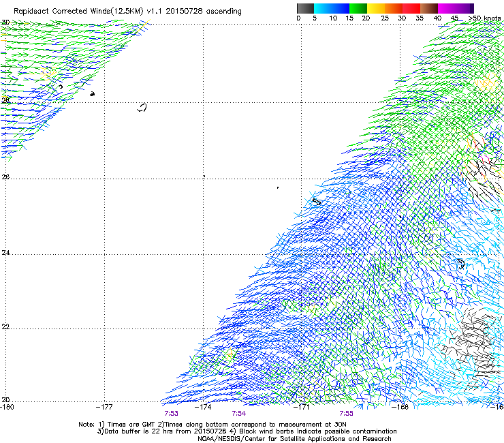Viewport: 504px width, 443px height.
Task: Click the 7:55 swath time marker
Action: (x=346, y=414)
